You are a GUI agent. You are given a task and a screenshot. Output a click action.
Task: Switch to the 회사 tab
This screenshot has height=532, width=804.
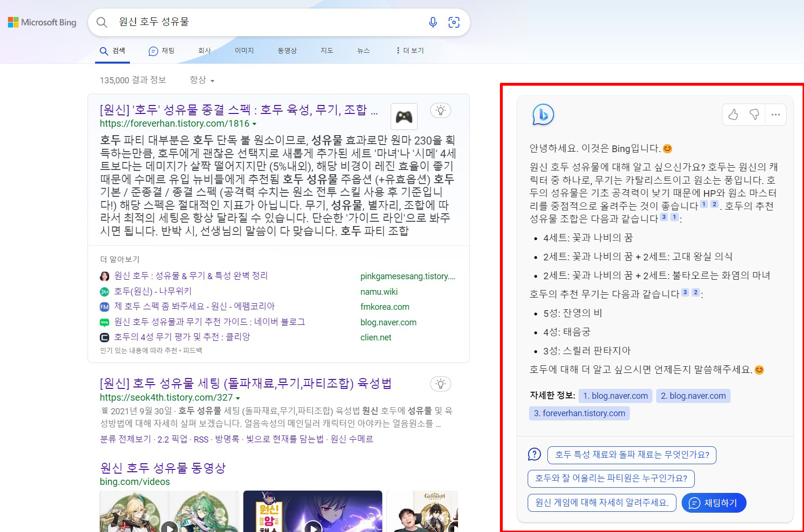coord(204,50)
